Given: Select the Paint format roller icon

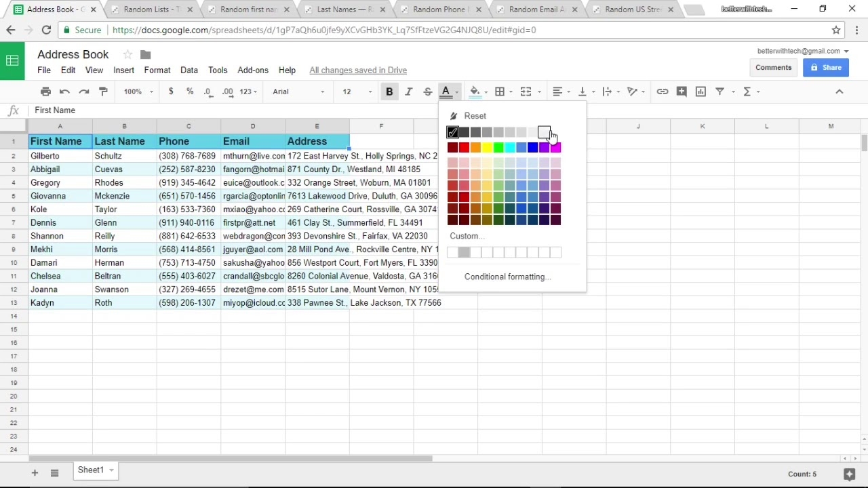Looking at the screenshot, I should coord(103,91).
